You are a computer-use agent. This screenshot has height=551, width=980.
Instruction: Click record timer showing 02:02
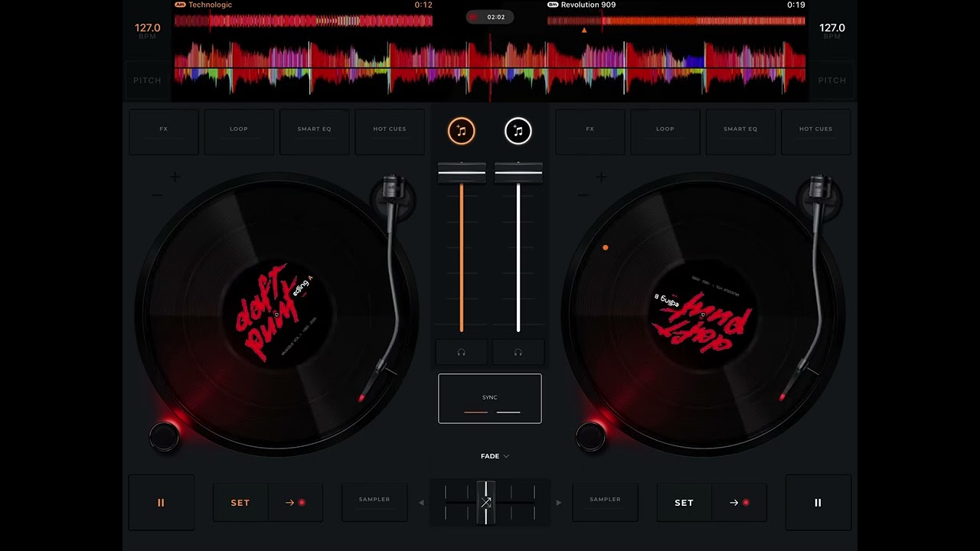(490, 17)
